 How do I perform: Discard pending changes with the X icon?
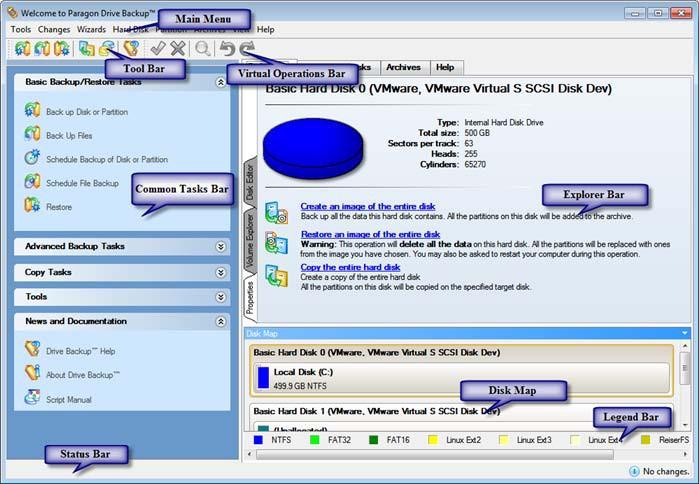coord(178,48)
